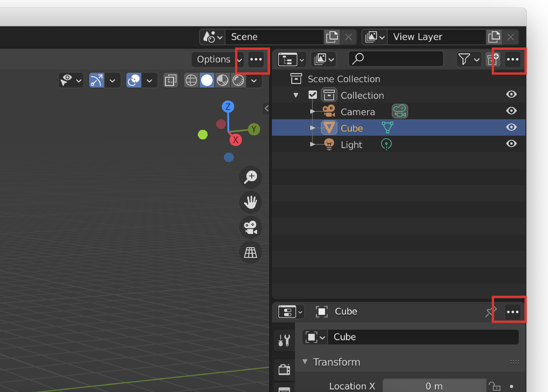This screenshot has height=392, width=548.
Task: Hide Cube using eye icon
Action: 511,127
